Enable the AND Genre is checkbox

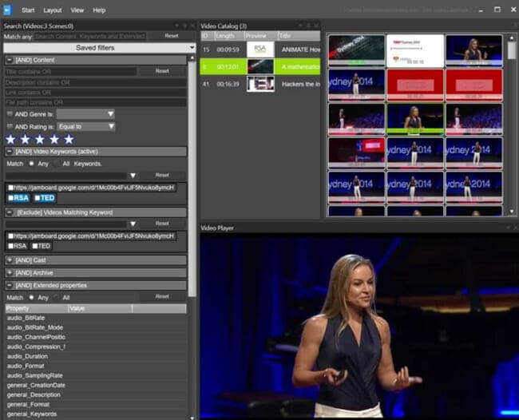tap(10, 114)
